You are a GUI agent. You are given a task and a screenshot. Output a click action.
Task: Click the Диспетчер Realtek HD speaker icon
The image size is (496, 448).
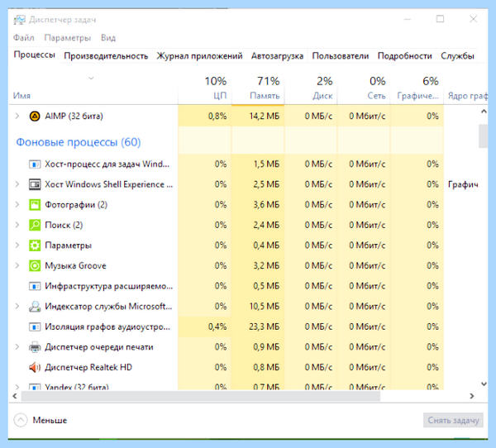point(35,367)
